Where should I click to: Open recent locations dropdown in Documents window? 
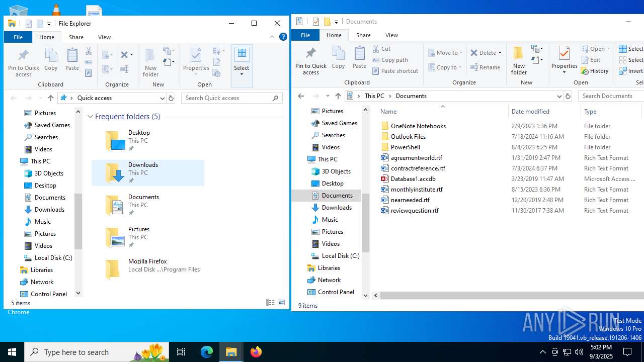click(328, 96)
